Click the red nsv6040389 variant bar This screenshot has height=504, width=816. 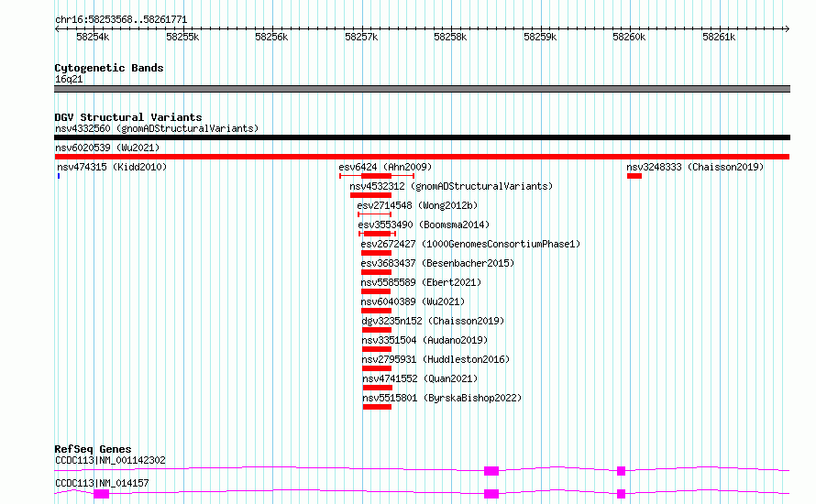tap(376, 311)
